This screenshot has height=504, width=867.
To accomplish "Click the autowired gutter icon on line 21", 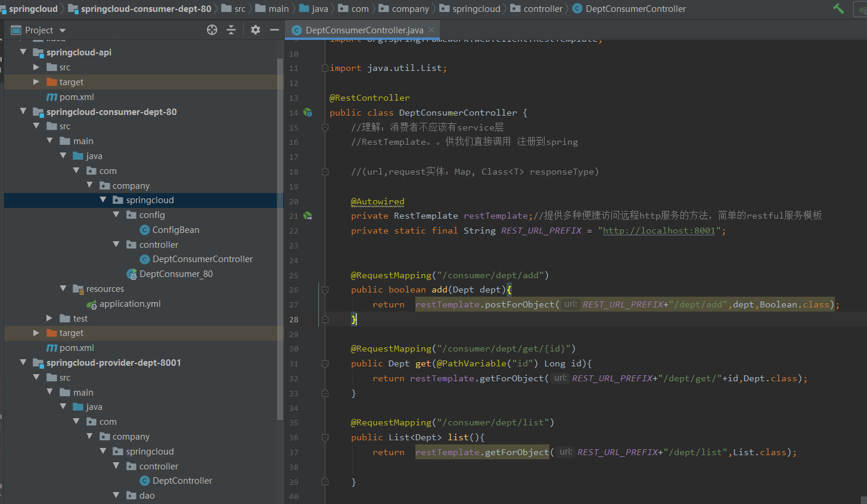I will 308,216.
